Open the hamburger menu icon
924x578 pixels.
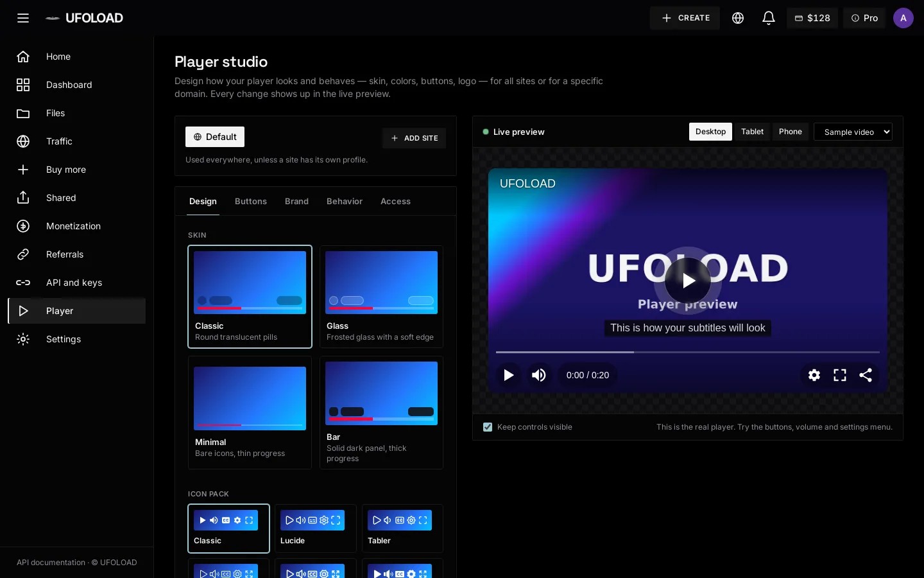(x=23, y=18)
